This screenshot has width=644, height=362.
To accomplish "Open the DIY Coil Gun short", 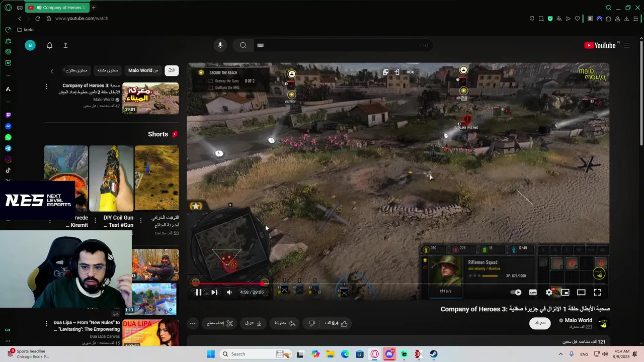I will click(x=111, y=178).
